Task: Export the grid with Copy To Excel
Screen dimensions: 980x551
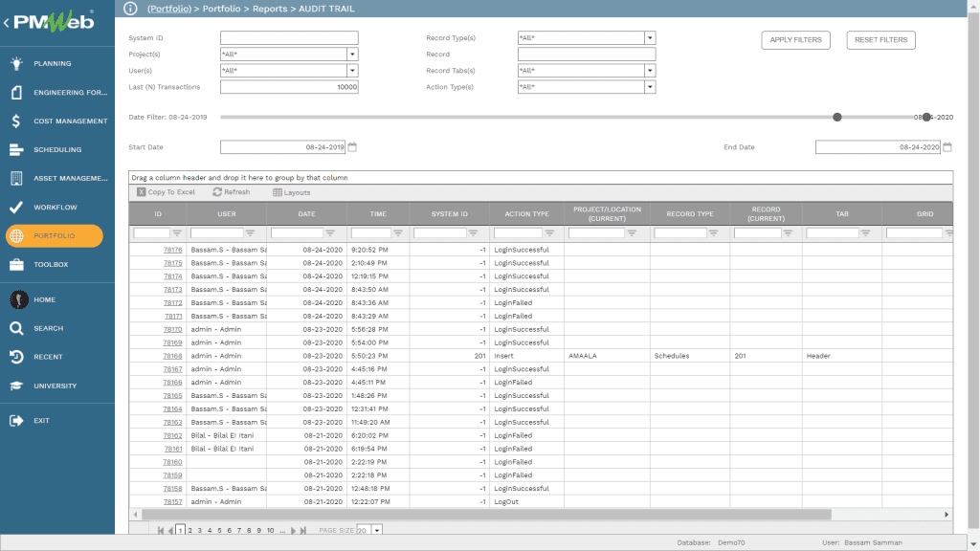Action: pos(166,192)
